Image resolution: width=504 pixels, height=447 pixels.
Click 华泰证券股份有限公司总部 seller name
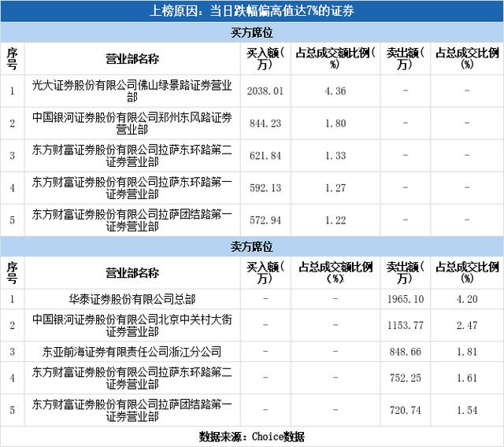click(x=132, y=299)
